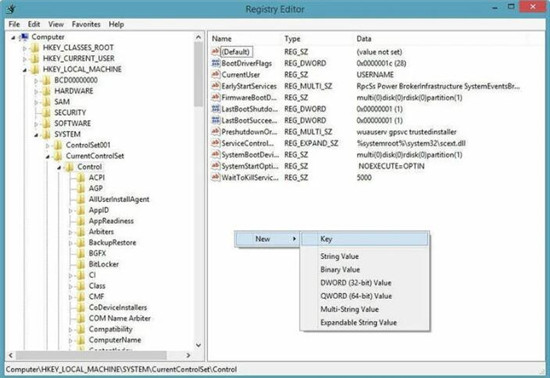Click the New context menu item
The width and height of the screenshot is (550, 378).
pos(267,239)
